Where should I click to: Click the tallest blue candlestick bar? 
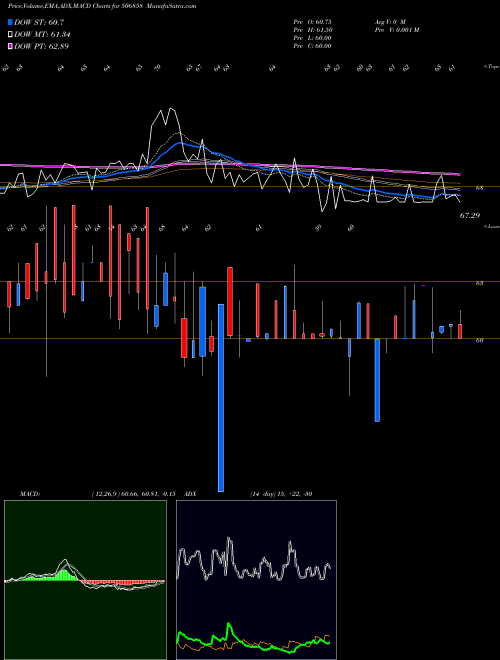point(221,397)
